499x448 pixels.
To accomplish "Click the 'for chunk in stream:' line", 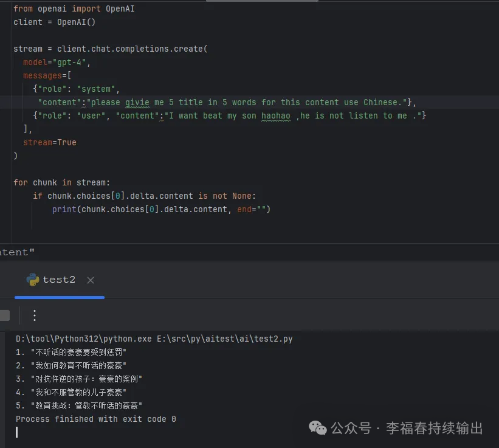I will point(62,182).
